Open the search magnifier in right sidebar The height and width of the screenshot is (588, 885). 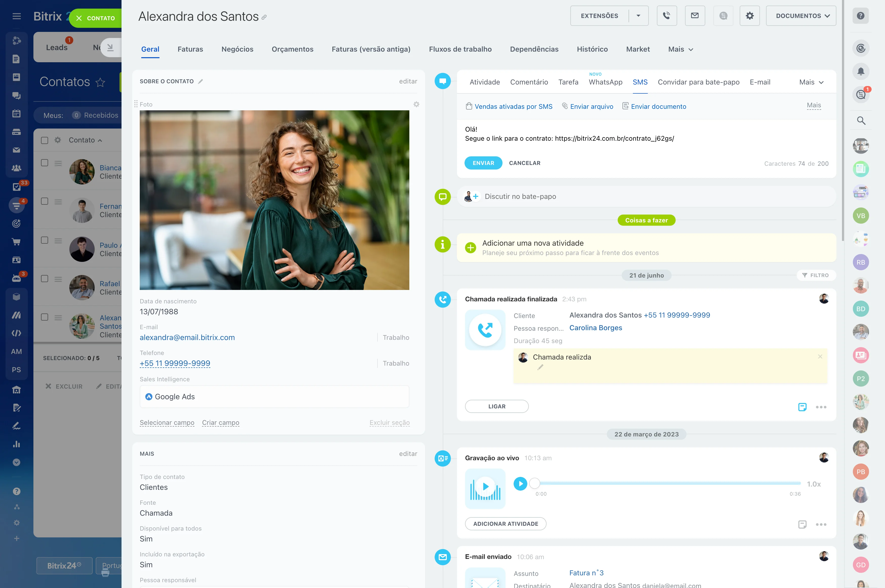[x=861, y=121]
